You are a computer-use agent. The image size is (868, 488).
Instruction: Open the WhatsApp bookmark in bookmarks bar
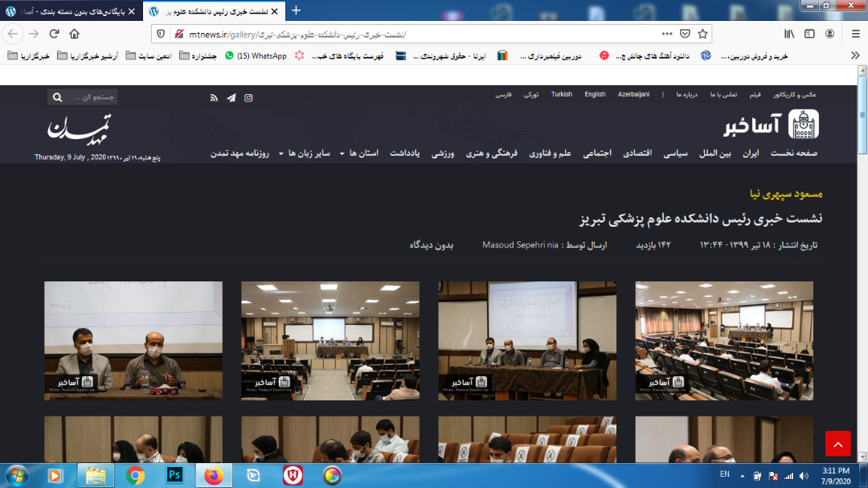(x=256, y=55)
